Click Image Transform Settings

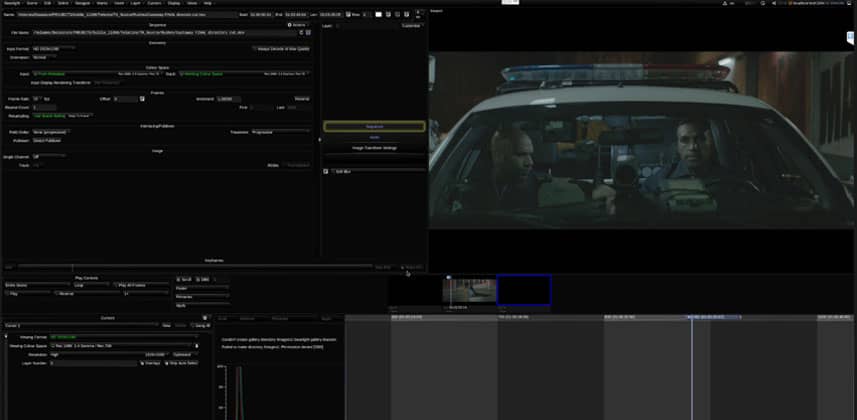tap(374, 148)
